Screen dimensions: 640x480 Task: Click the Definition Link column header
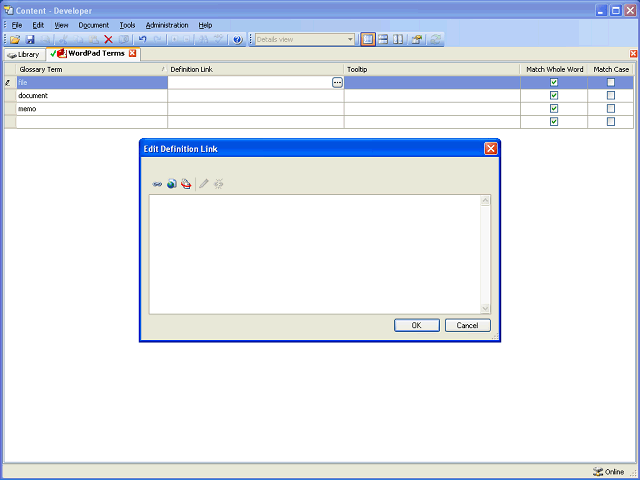click(x=256, y=69)
